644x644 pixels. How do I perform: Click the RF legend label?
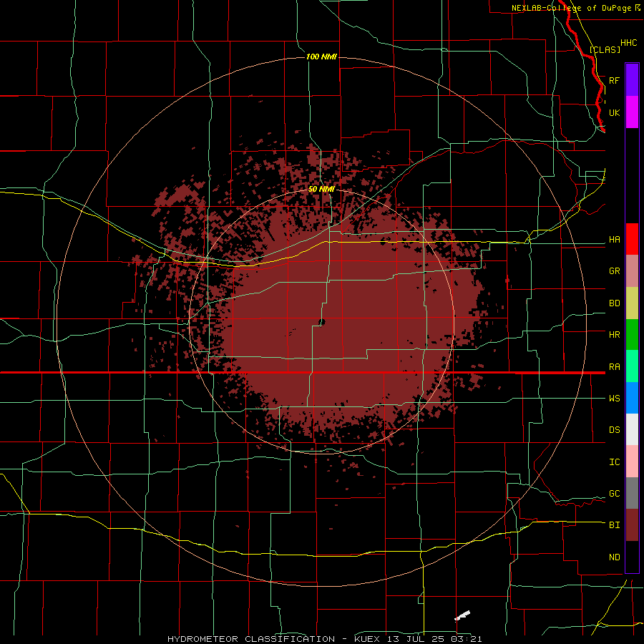point(614,80)
